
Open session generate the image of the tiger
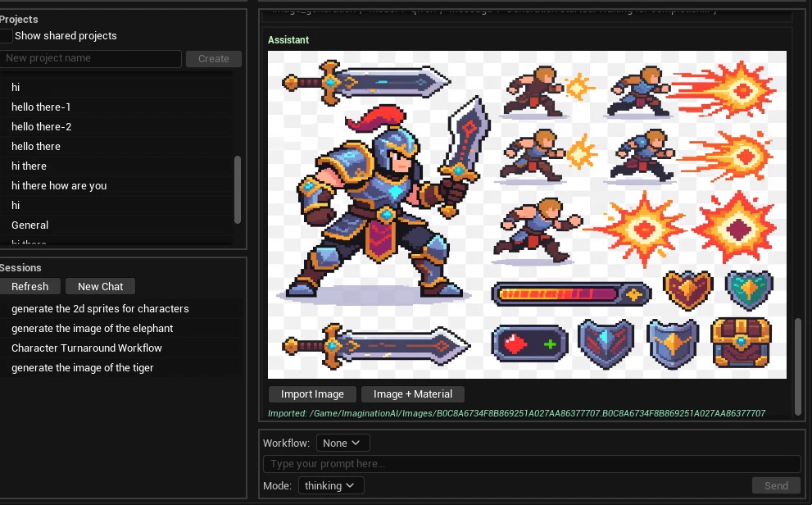click(120, 368)
